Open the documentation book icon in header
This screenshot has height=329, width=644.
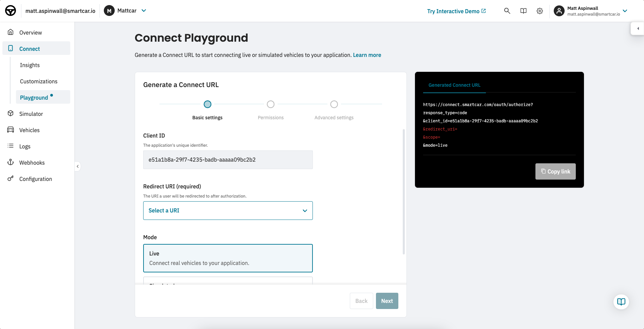pos(523,11)
